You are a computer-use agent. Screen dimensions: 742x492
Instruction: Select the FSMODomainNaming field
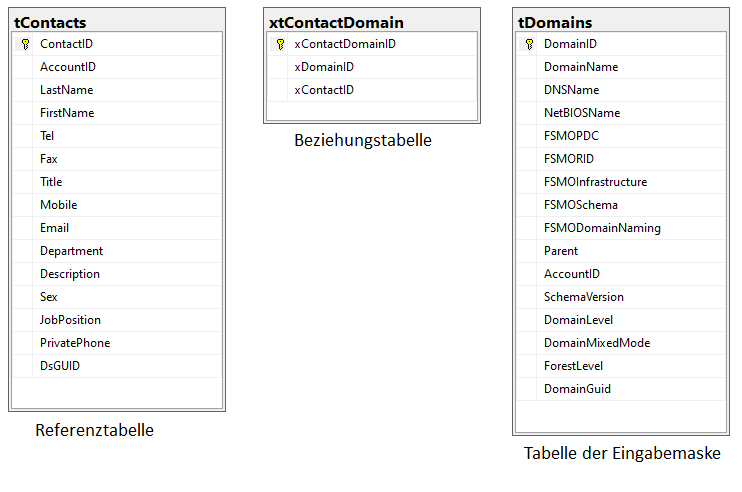pos(621,228)
